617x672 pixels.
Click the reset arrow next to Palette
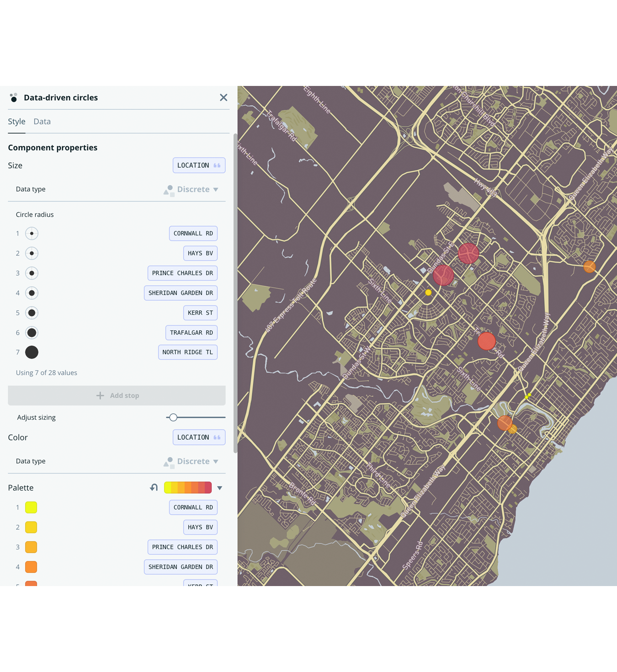(x=154, y=487)
